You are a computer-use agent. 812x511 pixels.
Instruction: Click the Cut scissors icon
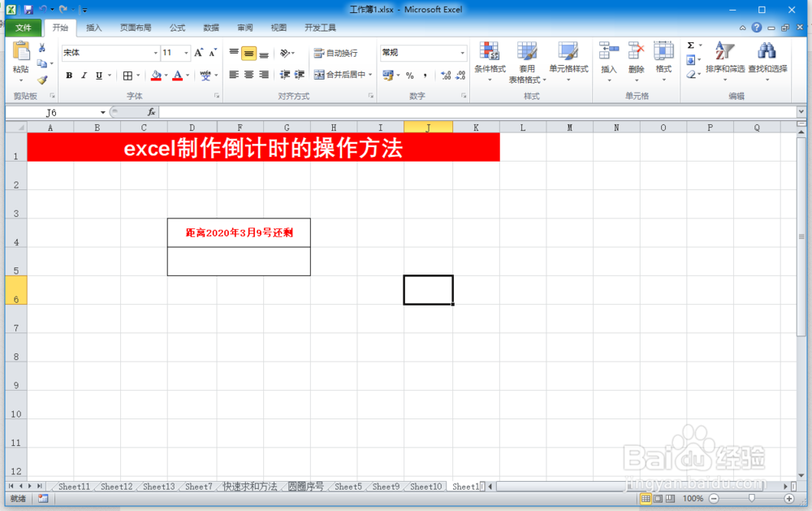[42, 48]
